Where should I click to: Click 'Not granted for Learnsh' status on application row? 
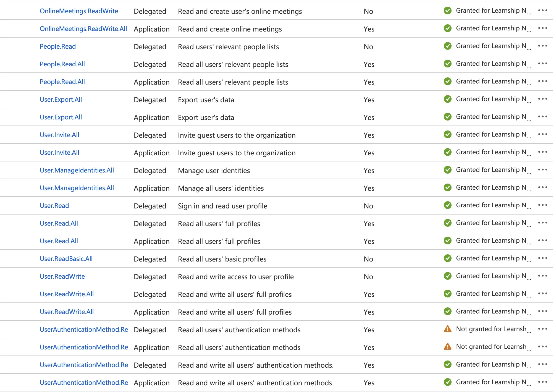(x=491, y=347)
